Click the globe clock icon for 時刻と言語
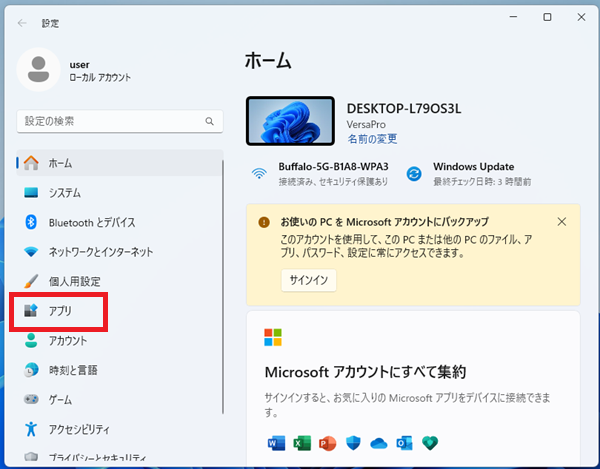600x469 pixels. coord(31,370)
